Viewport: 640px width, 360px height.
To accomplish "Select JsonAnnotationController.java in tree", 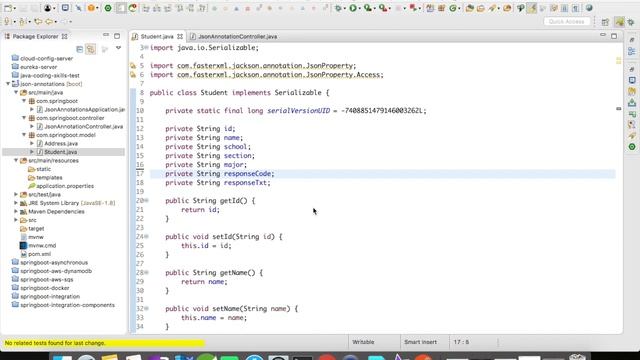I will (x=84, y=127).
